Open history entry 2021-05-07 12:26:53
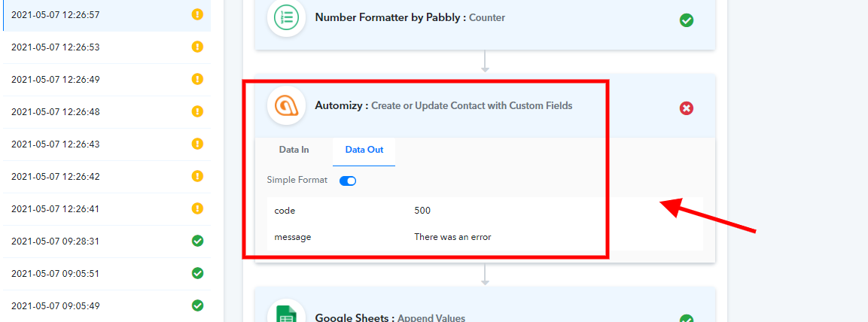Image resolution: width=868 pixels, height=322 pixels. coord(106,47)
